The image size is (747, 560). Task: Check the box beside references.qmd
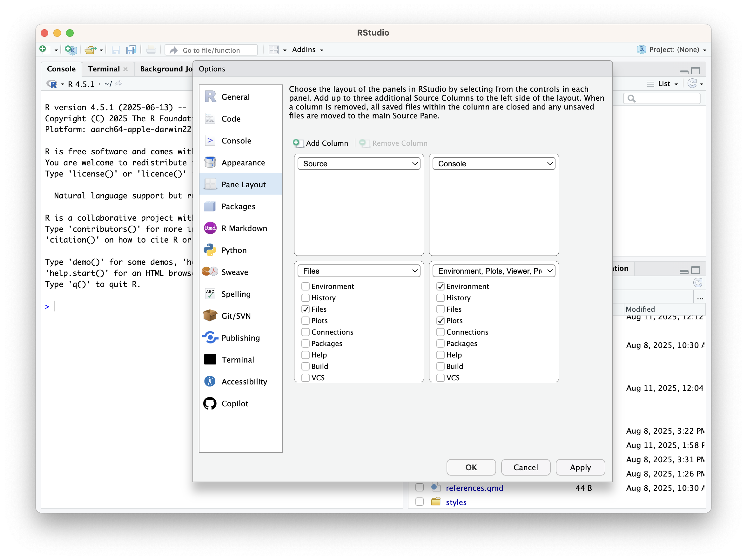[x=420, y=487]
